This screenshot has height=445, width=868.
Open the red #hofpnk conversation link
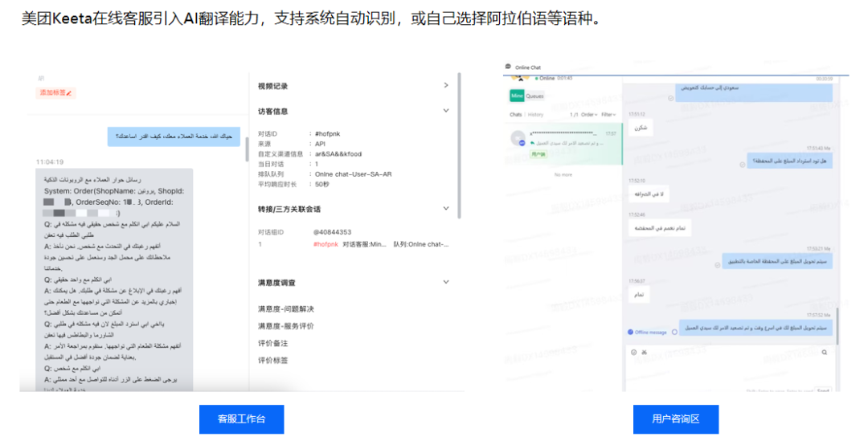pyautogui.click(x=325, y=244)
